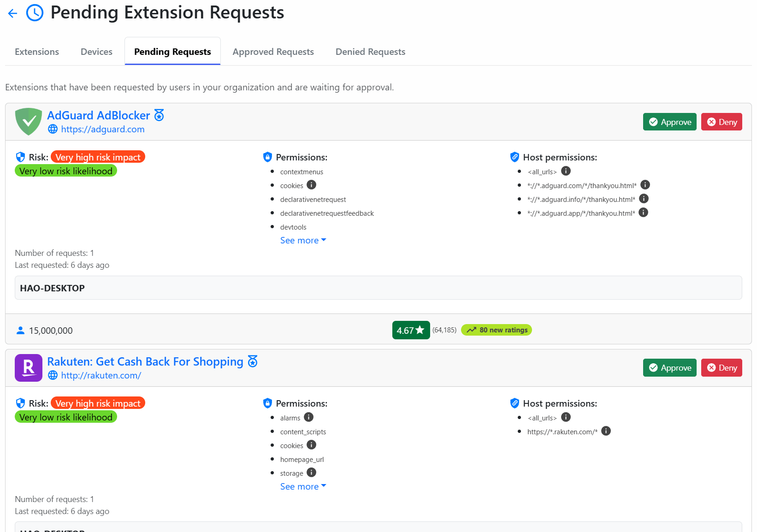
Task: Click the Rakuten purple R logo
Action: point(29,368)
